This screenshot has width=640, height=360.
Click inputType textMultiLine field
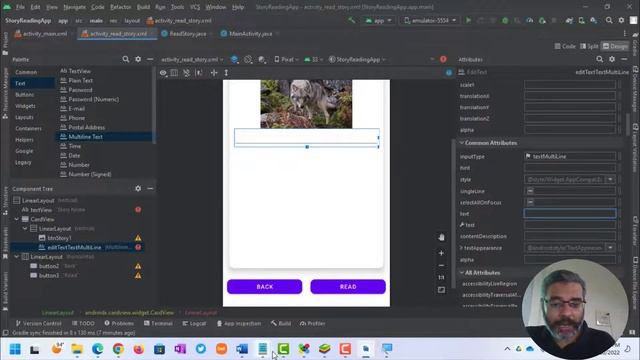tap(570, 156)
